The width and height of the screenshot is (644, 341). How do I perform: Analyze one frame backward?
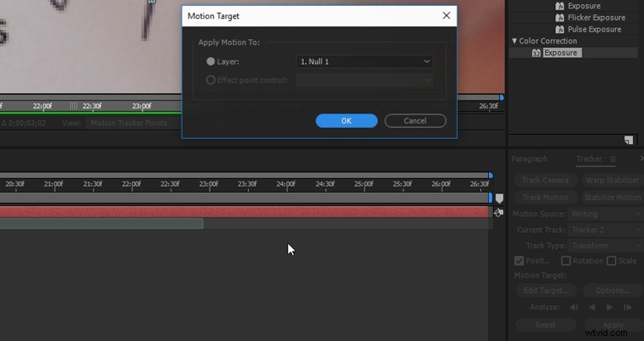(574, 308)
